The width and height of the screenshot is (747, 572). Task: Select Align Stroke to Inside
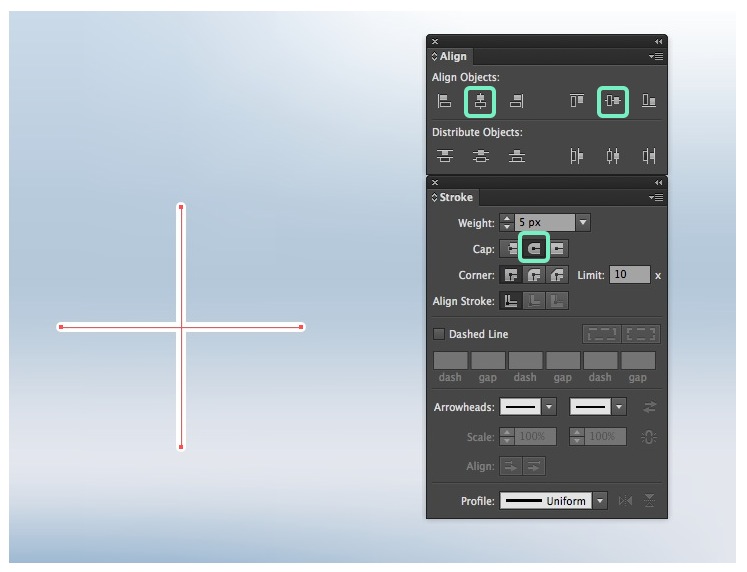pos(534,301)
